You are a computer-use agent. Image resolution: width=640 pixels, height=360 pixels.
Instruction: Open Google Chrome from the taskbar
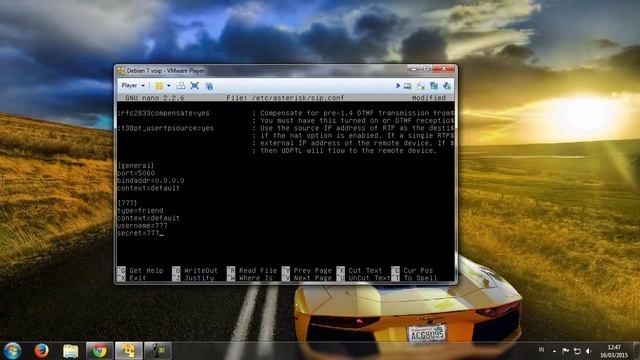tap(99, 351)
